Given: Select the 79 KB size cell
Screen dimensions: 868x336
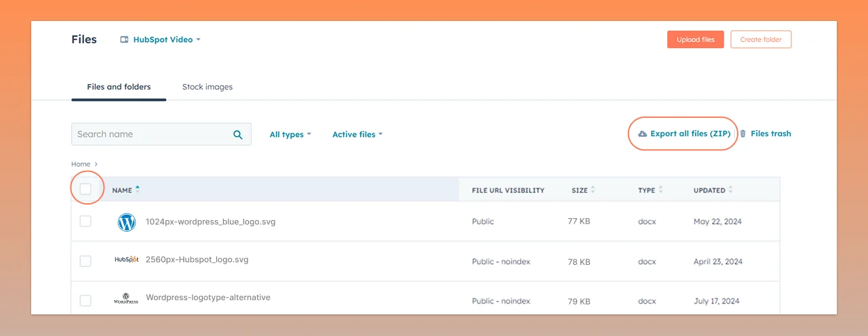Looking at the screenshot, I should coord(579,301).
